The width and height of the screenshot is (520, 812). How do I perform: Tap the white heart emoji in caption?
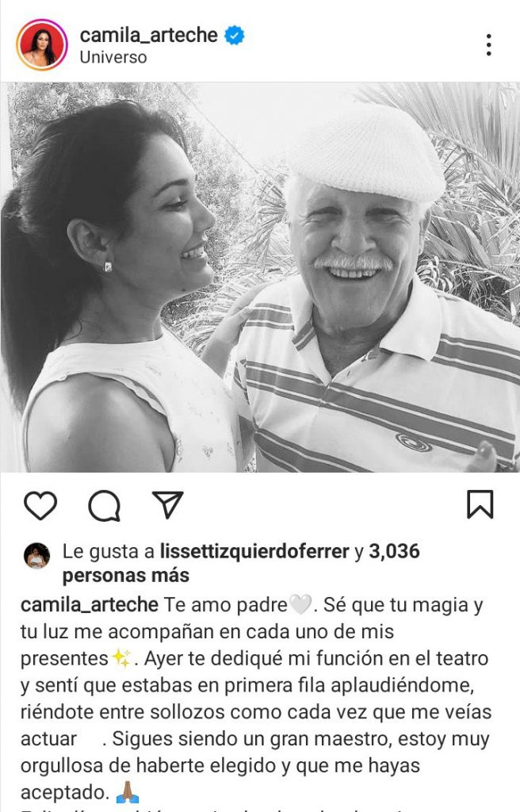300,604
